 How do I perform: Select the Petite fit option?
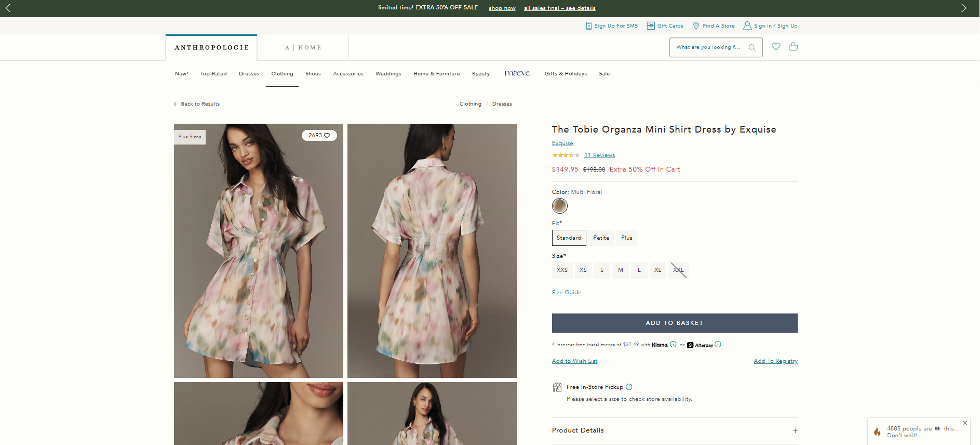601,238
